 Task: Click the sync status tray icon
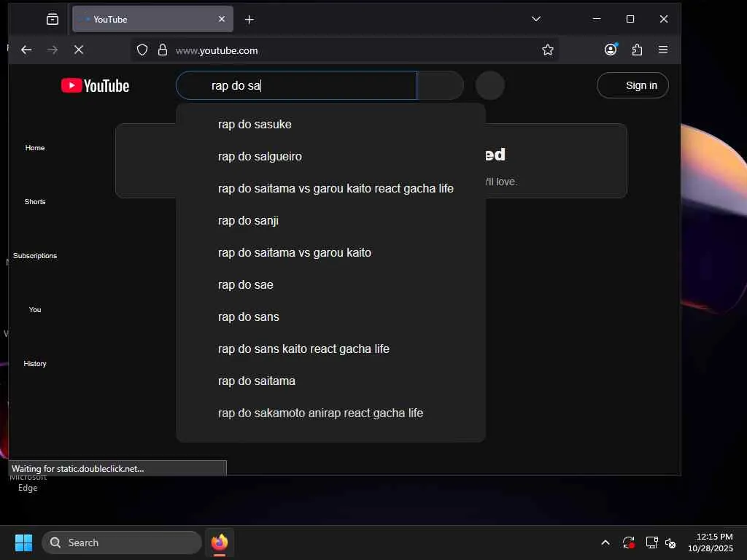(x=628, y=542)
